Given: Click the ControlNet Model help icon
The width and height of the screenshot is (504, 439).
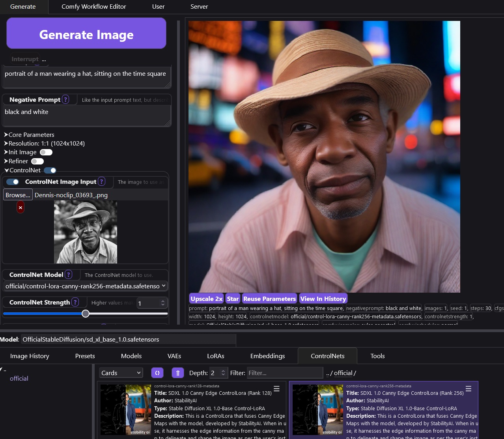Looking at the screenshot, I should click(68, 275).
